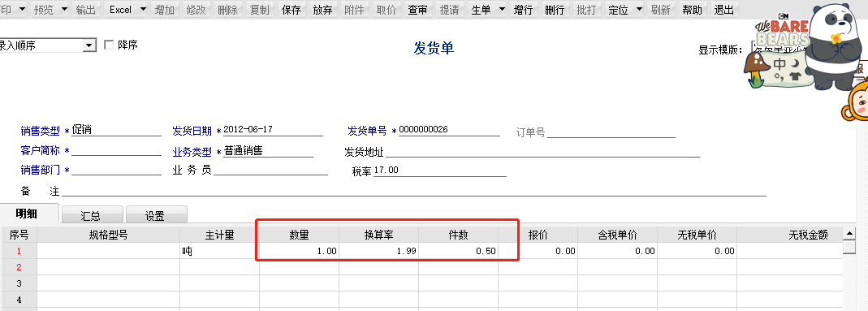868x311 pixels.
Task: Click the 销售部门 input field
Action: pos(116,170)
